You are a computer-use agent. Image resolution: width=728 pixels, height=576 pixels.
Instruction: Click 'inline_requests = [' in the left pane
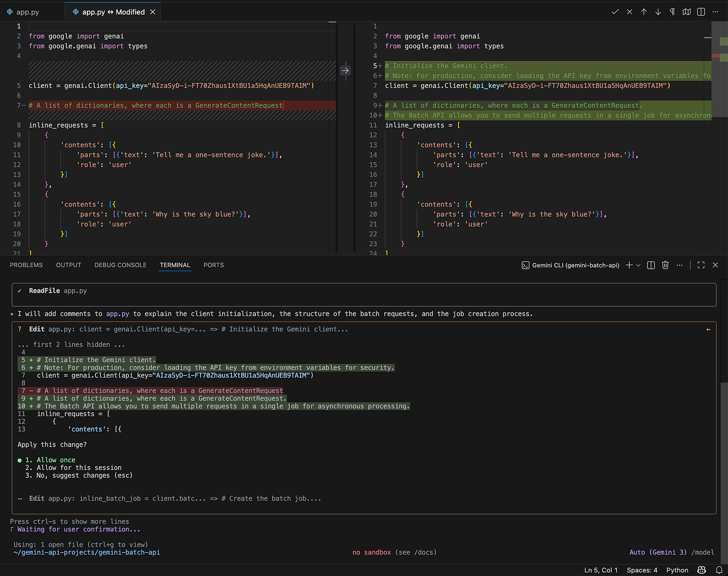tap(67, 125)
